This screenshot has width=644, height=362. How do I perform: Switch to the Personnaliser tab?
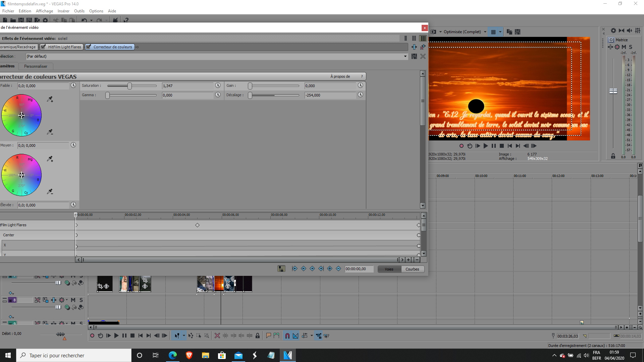(x=36, y=66)
